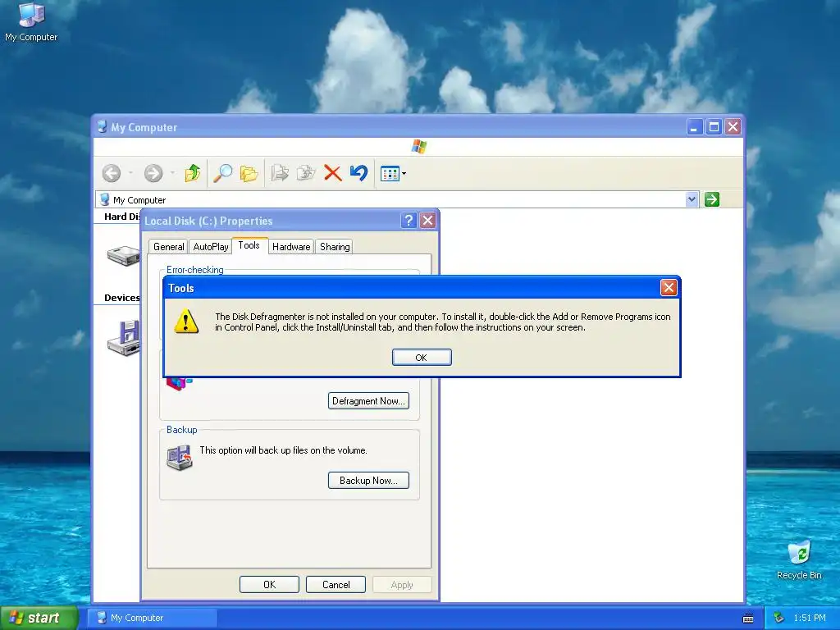Click the Defragment Now button
The width and height of the screenshot is (840, 630).
coord(368,400)
